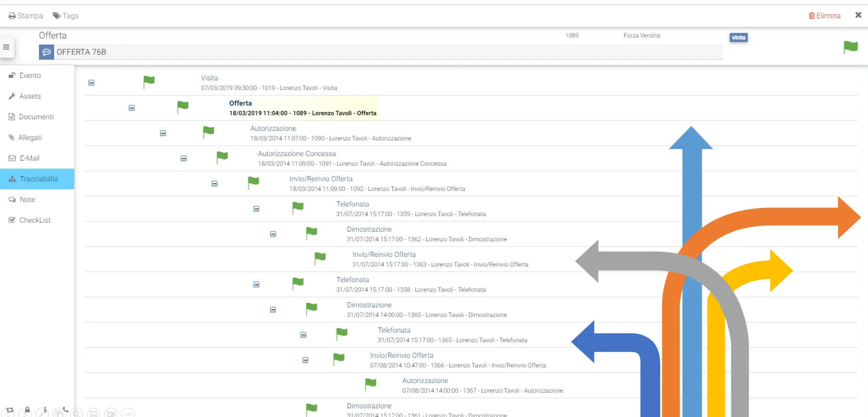The height and width of the screenshot is (417, 868).
Task: Collapse the Offerta tree node
Action: coord(132,108)
